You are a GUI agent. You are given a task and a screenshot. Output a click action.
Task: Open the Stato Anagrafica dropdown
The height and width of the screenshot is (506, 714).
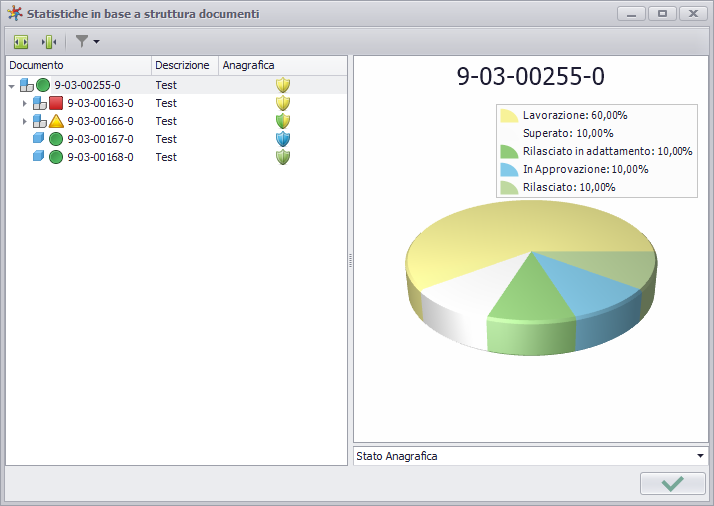[700, 456]
